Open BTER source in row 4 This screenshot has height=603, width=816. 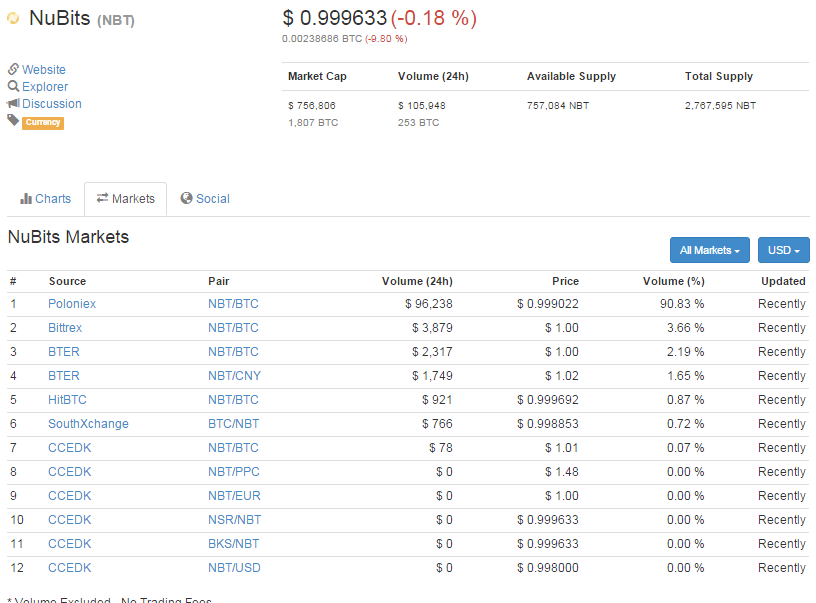[x=63, y=376]
